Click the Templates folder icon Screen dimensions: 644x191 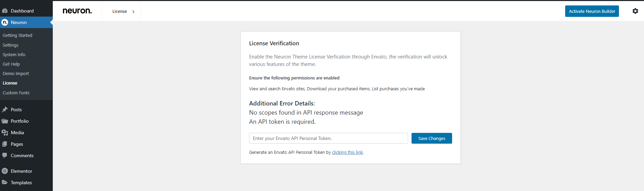pyautogui.click(x=5, y=182)
